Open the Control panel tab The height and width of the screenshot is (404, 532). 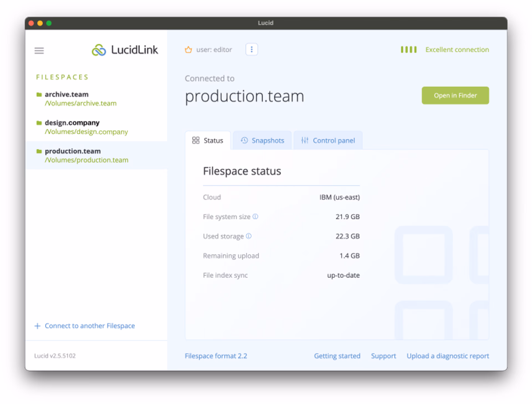point(328,140)
